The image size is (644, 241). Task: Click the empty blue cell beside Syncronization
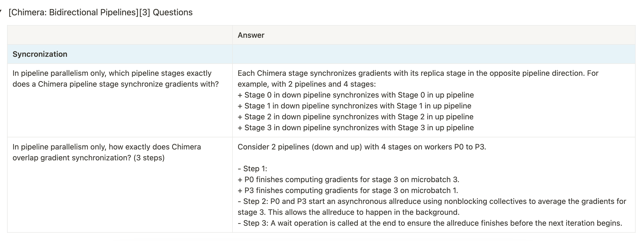pos(434,54)
